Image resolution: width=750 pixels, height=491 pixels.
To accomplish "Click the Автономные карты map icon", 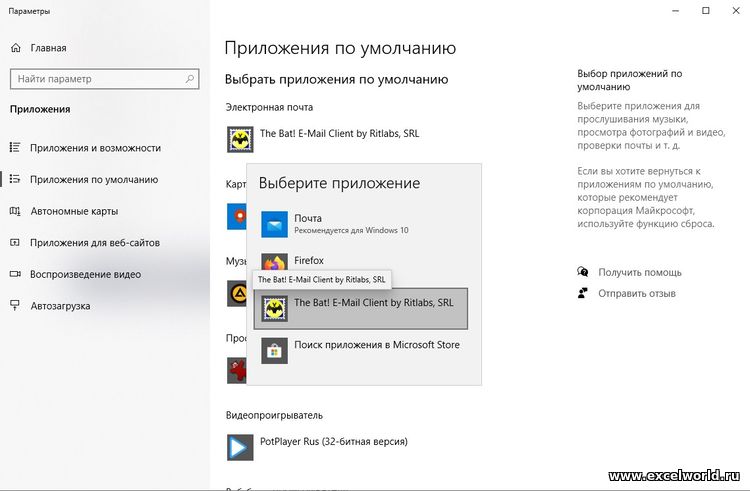I will (x=15, y=211).
